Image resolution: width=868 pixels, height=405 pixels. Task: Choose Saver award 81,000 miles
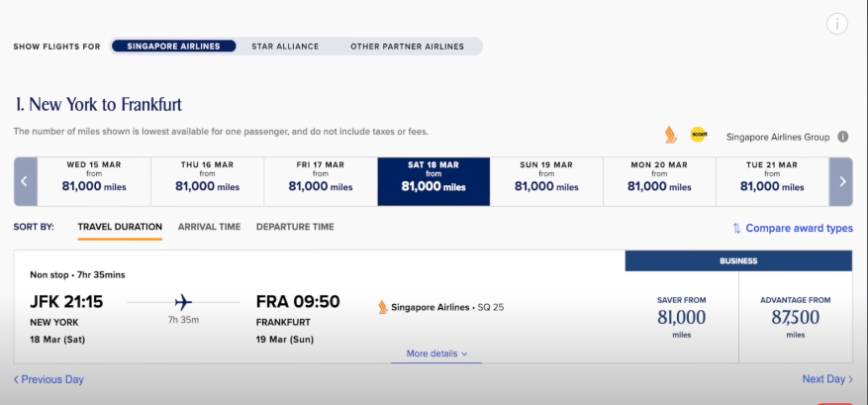point(682,317)
